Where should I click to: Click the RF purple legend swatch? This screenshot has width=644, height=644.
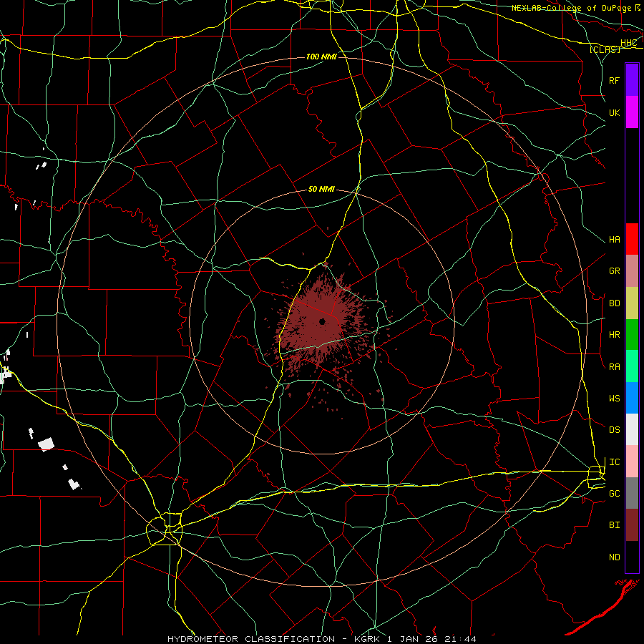tap(632, 80)
